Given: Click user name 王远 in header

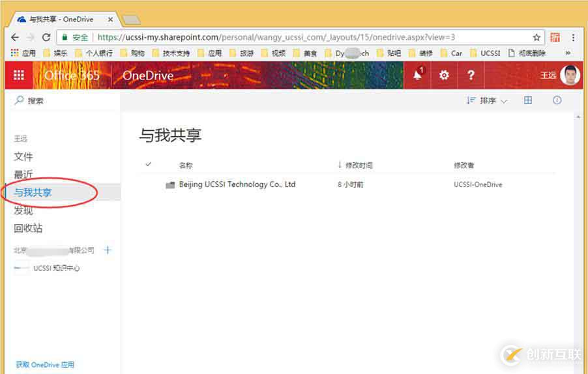Looking at the screenshot, I should tap(548, 76).
